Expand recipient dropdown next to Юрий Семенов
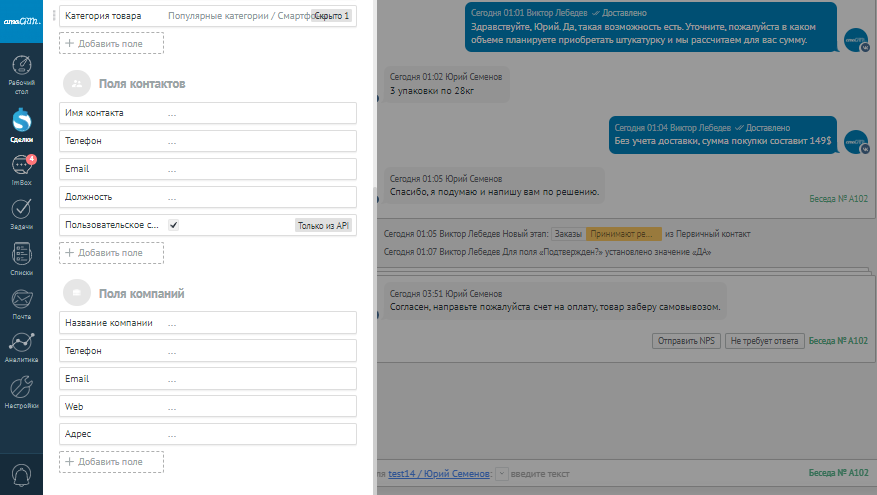 (x=502, y=474)
